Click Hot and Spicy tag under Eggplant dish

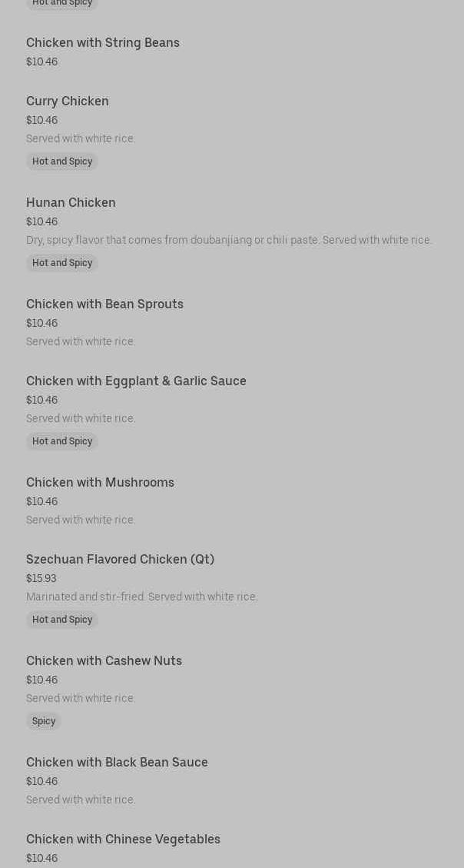62,441
